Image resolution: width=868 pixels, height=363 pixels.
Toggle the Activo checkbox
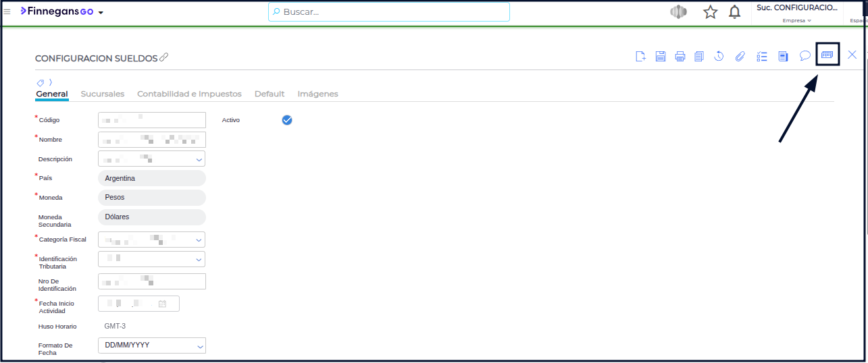click(x=287, y=120)
